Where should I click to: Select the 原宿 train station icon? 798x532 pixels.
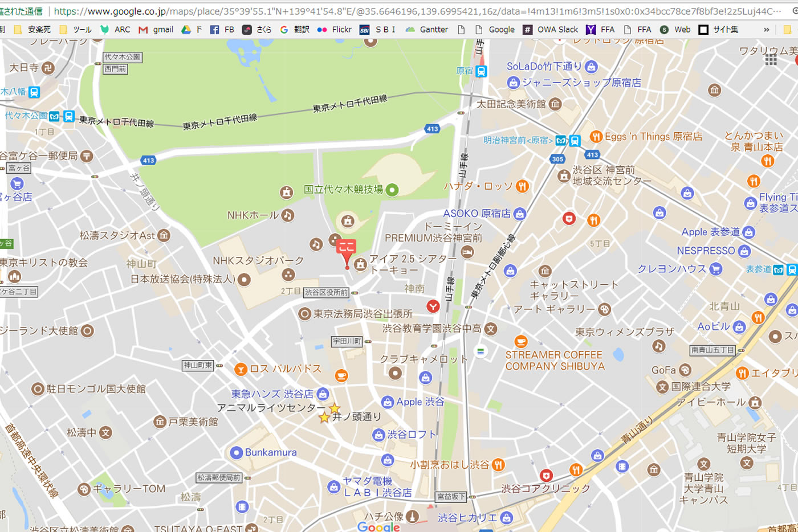[481, 71]
